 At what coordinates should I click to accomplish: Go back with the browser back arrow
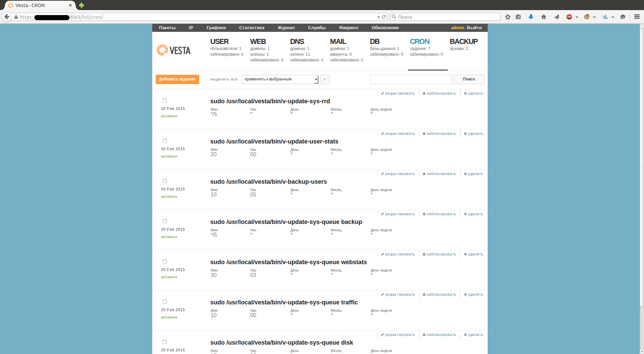(7, 17)
